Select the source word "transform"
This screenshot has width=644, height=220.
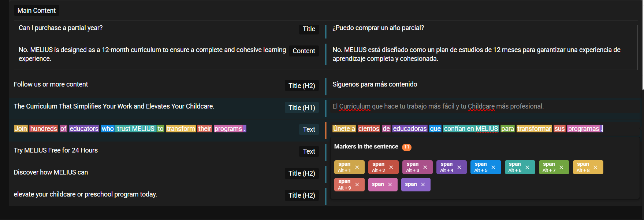coord(181,129)
